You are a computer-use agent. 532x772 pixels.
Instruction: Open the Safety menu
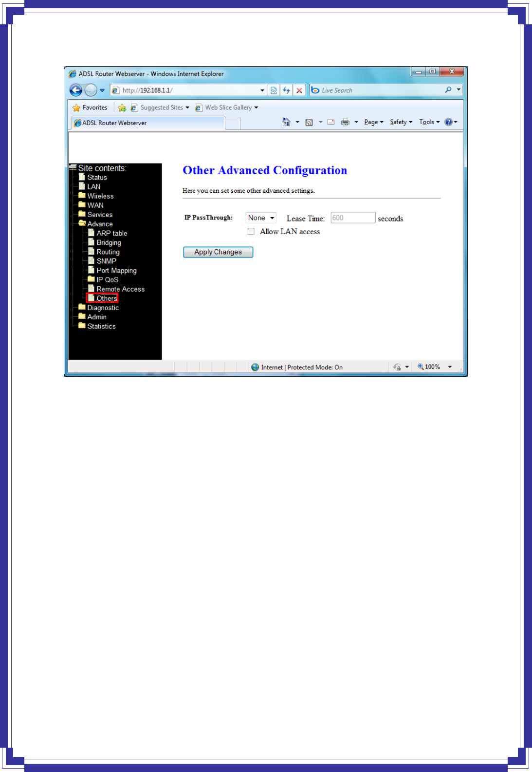tap(401, 122)
